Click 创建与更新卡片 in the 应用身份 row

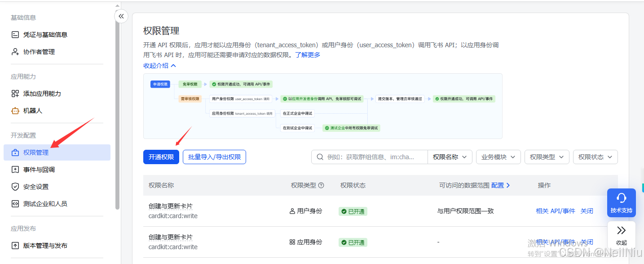pyautogui.click(x=171, y=237)
